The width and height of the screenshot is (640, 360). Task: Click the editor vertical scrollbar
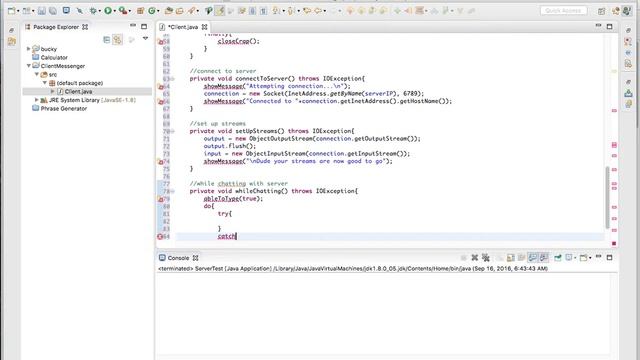[607, 198]
